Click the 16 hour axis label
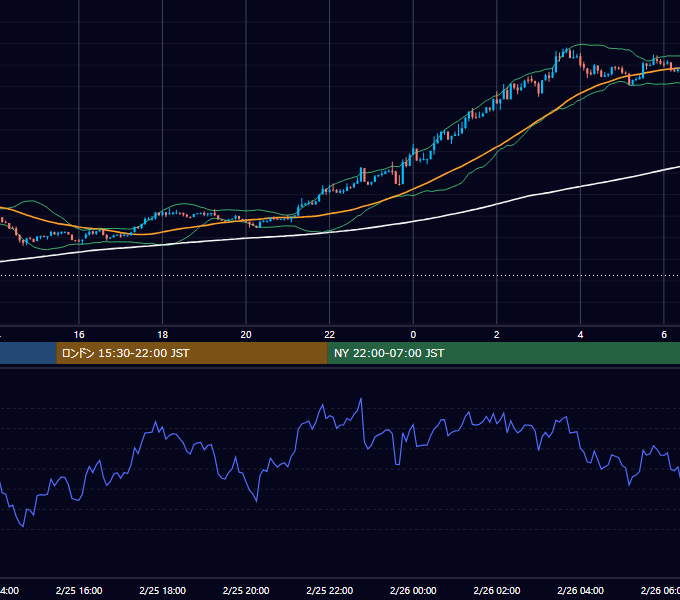Screen dimensions: 680x600 click(x=79, y=335)
